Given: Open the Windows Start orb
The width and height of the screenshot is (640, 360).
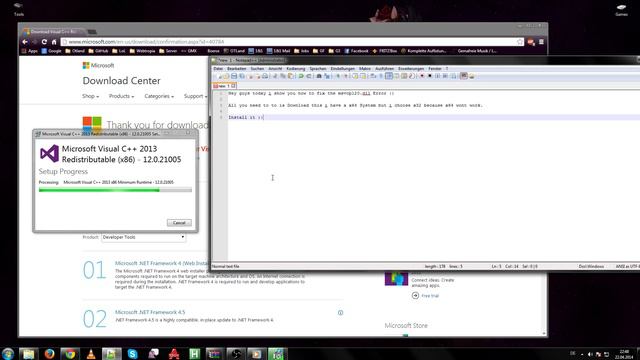Looking at the screenshot, I should [8, 353].
